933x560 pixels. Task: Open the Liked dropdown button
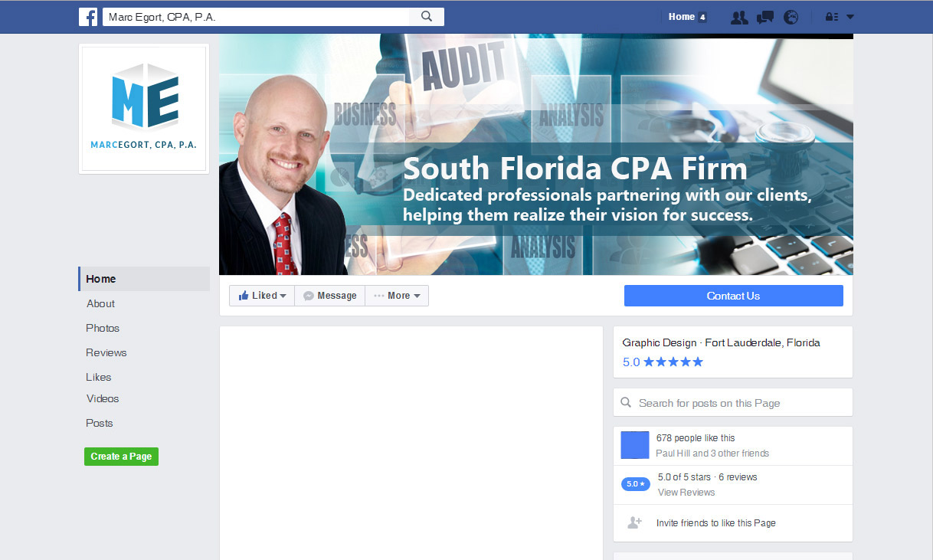tap(262, 296)
